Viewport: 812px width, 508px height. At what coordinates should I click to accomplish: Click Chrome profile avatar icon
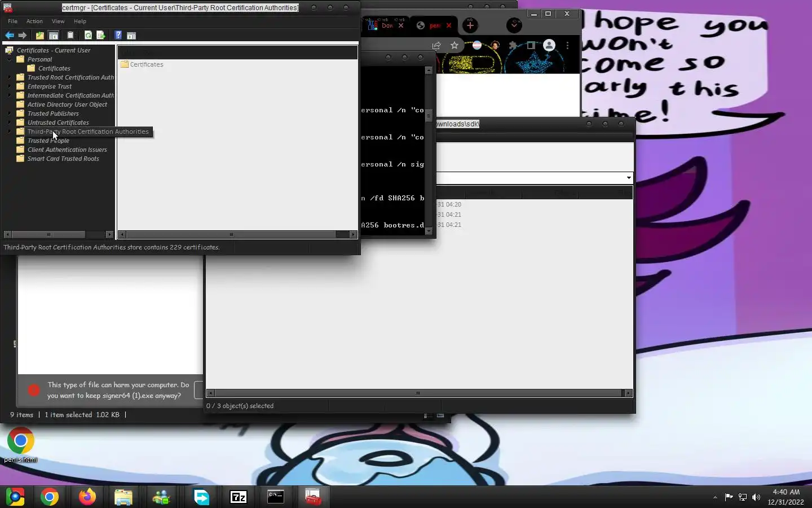(x=549, y=46)
